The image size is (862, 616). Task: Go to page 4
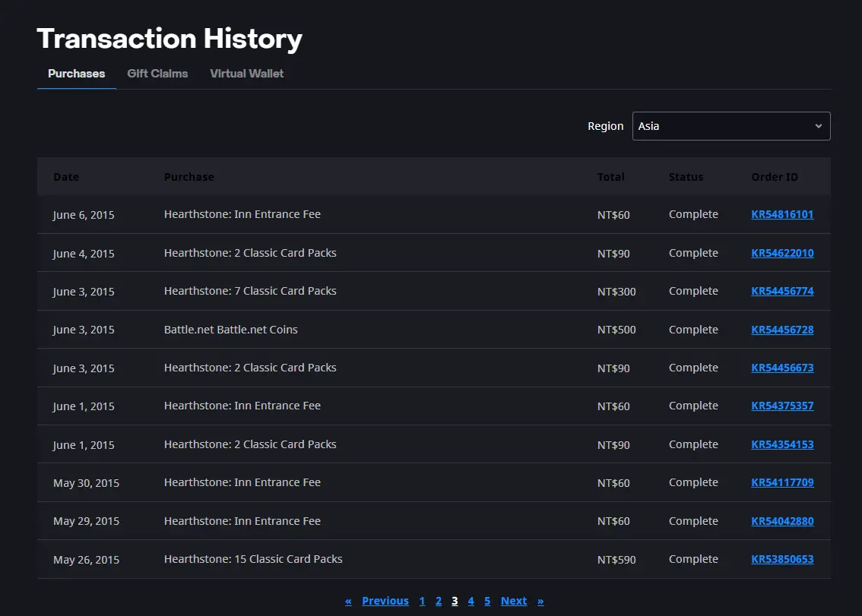[x=471, y=601]
